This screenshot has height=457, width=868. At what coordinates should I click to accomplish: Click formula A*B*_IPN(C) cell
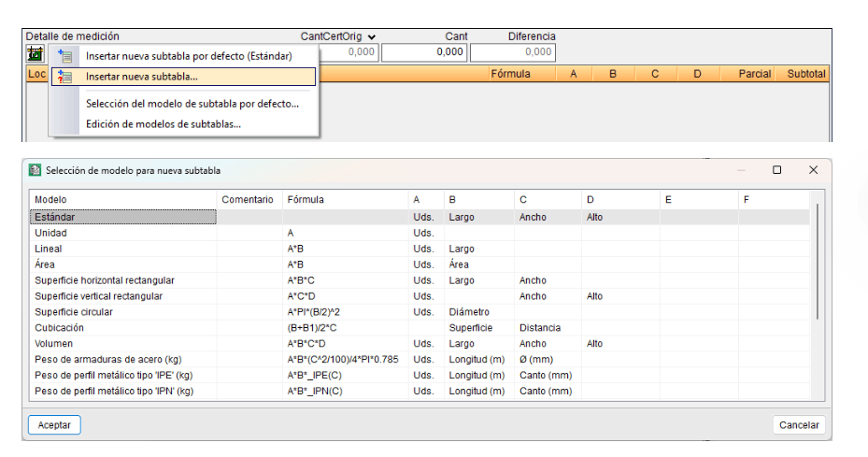[346, 391]
